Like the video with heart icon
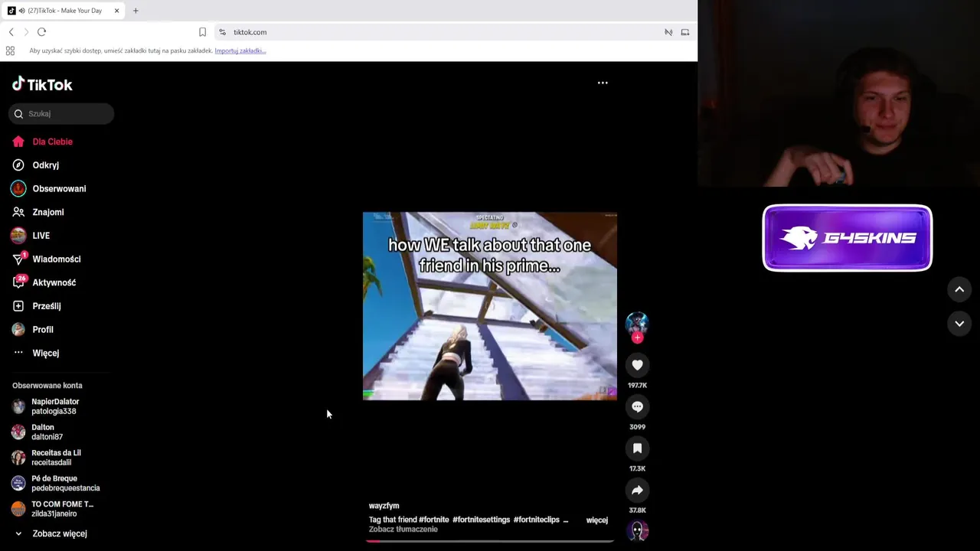 (x=637, y=365)
